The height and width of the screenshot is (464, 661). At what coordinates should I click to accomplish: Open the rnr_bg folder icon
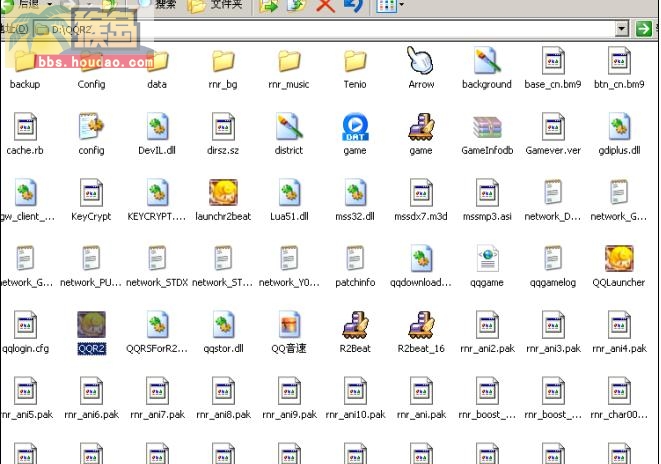pos(223,62)
